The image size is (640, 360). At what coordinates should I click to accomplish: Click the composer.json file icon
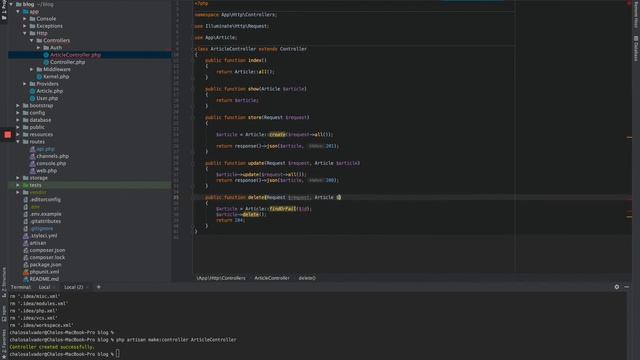tap(26, 250)
